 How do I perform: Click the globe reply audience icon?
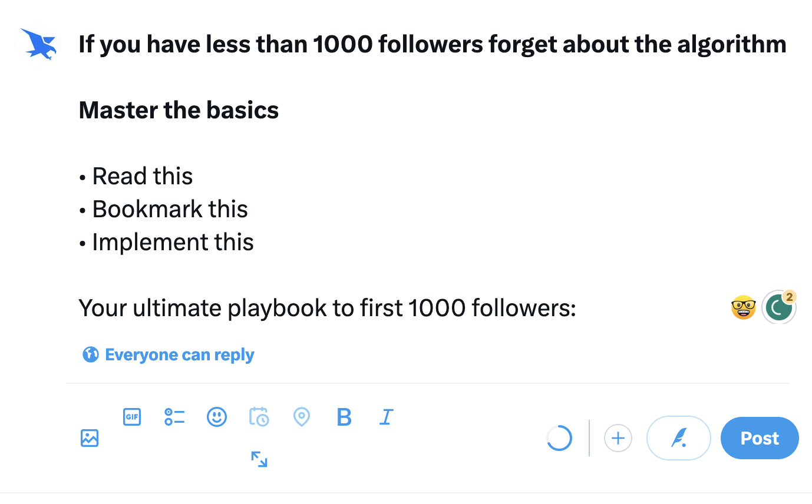point(91,354)
